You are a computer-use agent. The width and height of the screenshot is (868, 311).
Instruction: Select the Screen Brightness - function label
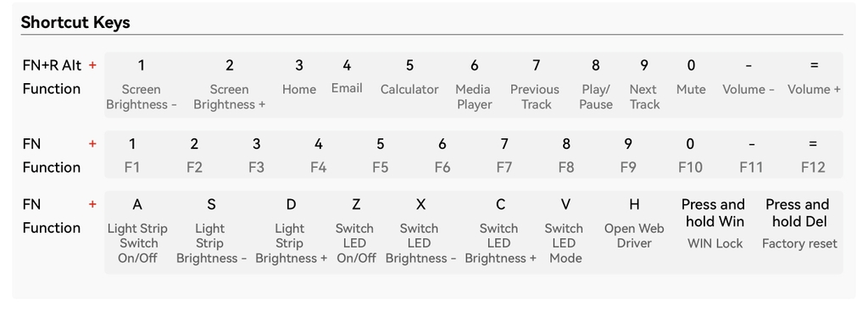(142, 97)
